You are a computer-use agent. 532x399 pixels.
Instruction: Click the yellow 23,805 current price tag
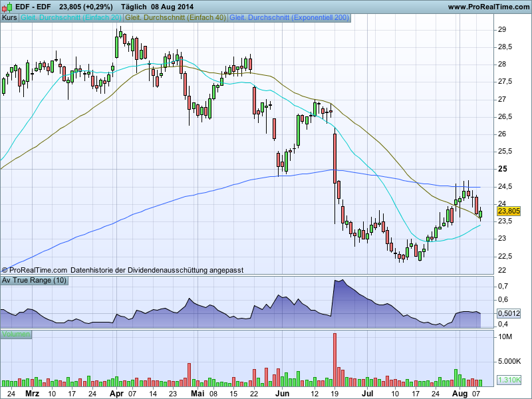click(509, 211)
